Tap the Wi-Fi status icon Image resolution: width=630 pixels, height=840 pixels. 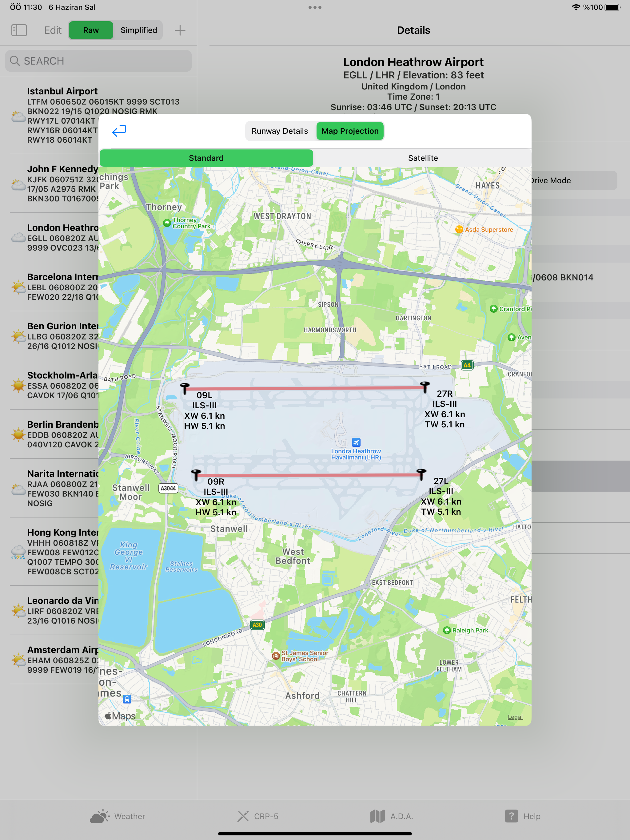pyautogui.click(x=576, y=7)
